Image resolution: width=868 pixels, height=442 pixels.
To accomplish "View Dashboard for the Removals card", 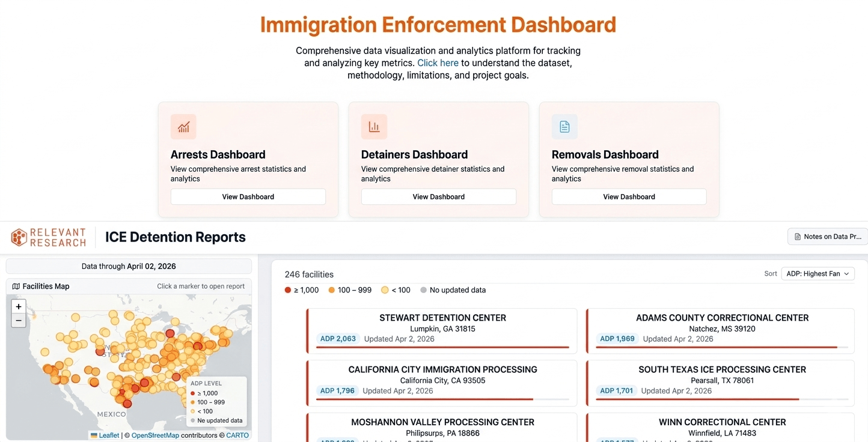I will point(629,197).
